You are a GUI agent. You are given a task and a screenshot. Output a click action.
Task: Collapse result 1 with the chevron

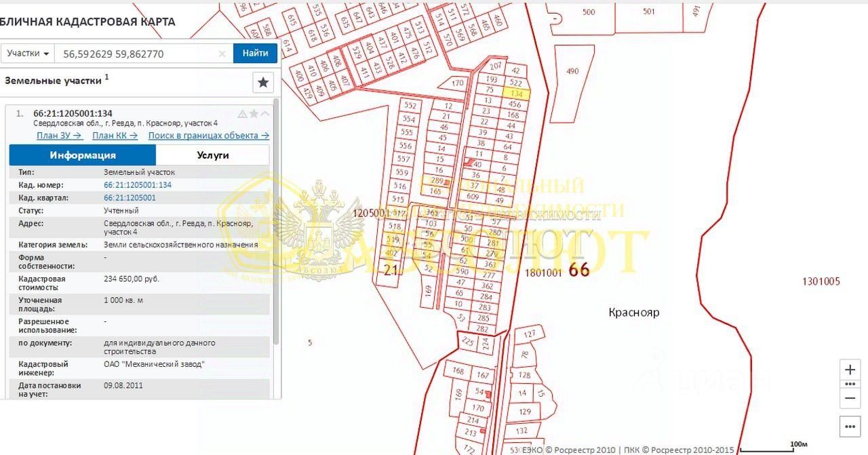[x=265, y=114]
